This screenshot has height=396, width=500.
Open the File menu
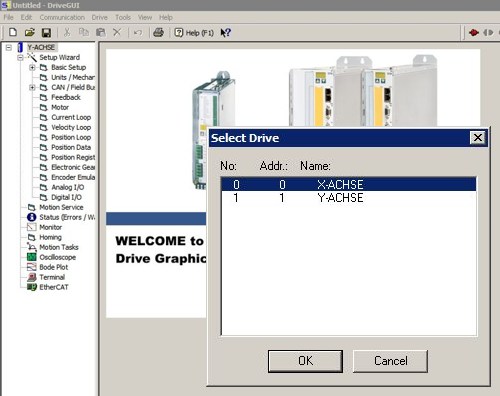coord(8,17)
